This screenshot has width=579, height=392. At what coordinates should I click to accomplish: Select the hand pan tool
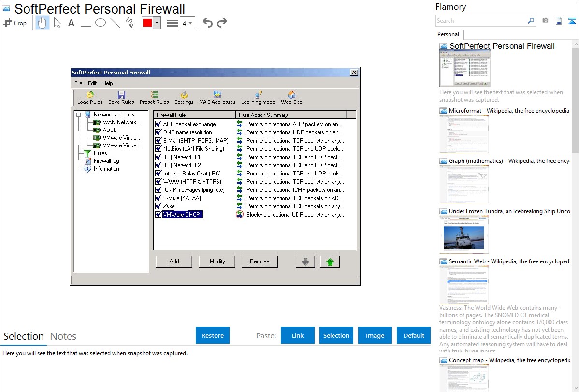(x=43, y=23)
